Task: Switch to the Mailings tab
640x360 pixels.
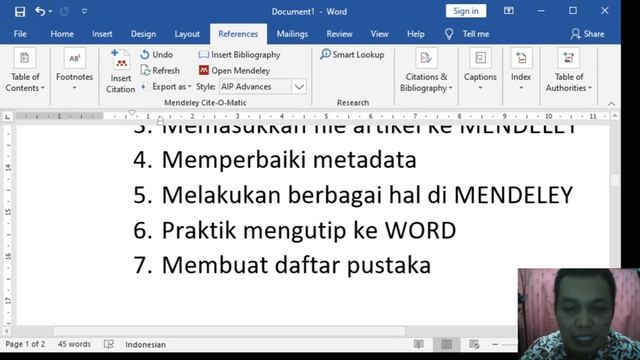Action: [x=292, y=34]
